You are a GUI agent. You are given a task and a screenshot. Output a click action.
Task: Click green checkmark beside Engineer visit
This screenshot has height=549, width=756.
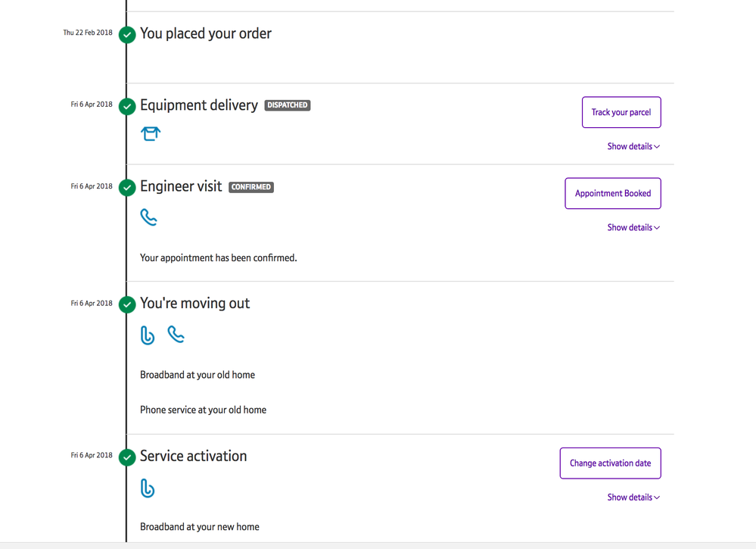pyautogui.click(x=127, y=187)
